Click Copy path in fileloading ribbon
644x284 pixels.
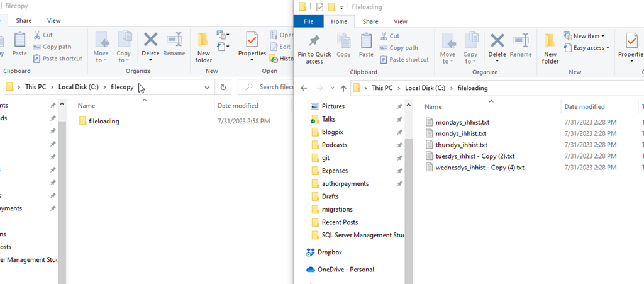pyautogui.click(x=403, y=48)
